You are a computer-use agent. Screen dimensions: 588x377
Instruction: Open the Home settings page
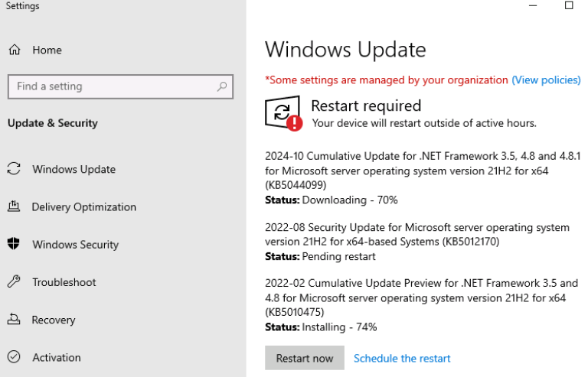47,50
